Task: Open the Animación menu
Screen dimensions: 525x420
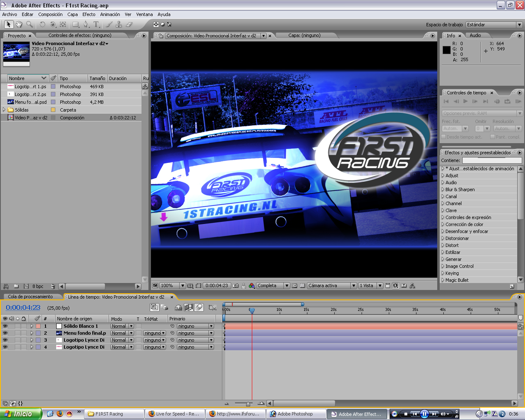Action: pyautogui.click(x=110, y=14)
